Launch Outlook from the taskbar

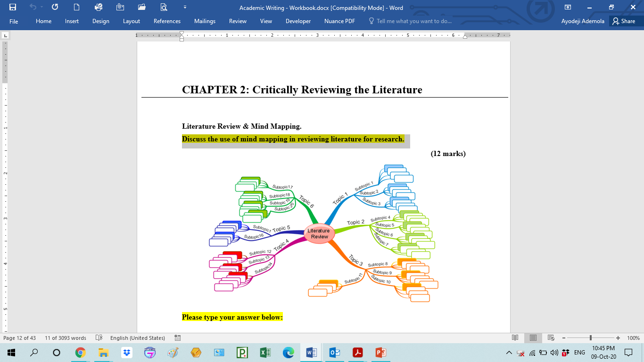click(x=334, y=352)
